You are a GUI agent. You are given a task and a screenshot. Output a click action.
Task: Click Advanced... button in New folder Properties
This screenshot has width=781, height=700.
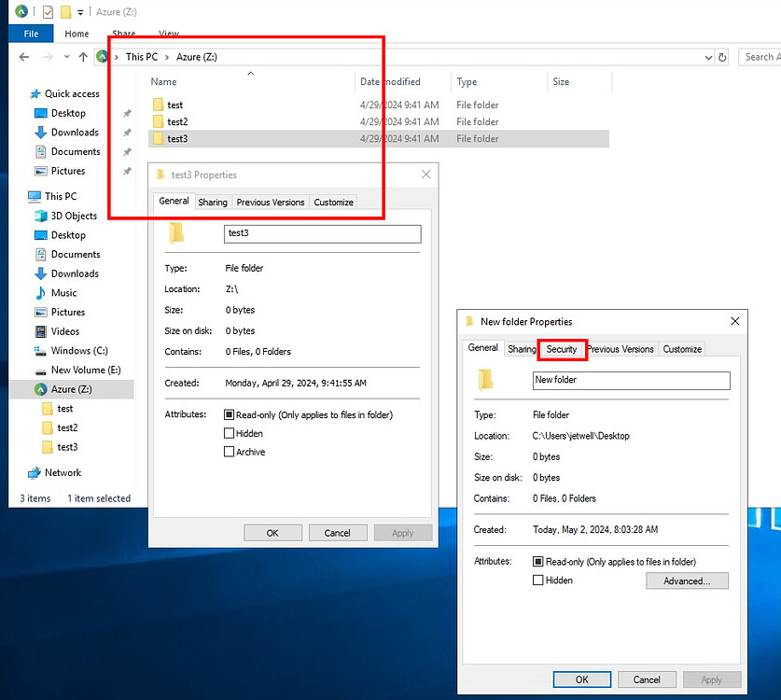coord(686,581)
